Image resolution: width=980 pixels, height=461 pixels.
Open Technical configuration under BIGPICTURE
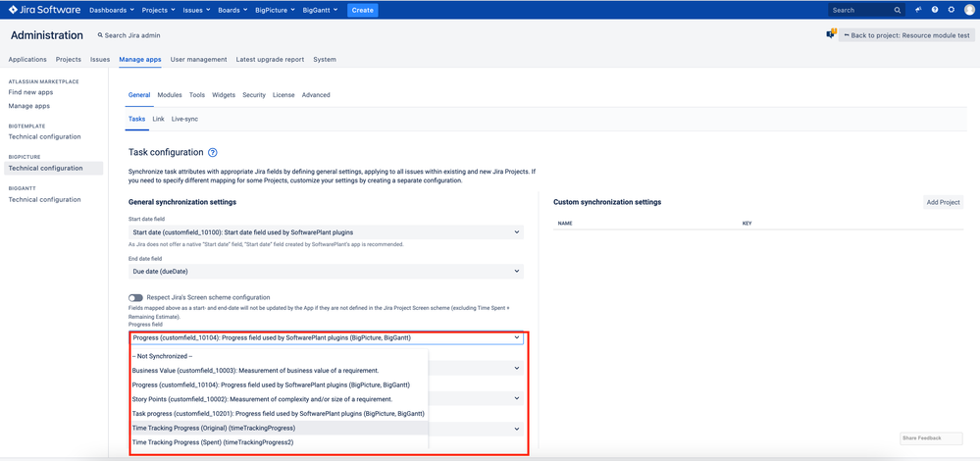(53, 168)
